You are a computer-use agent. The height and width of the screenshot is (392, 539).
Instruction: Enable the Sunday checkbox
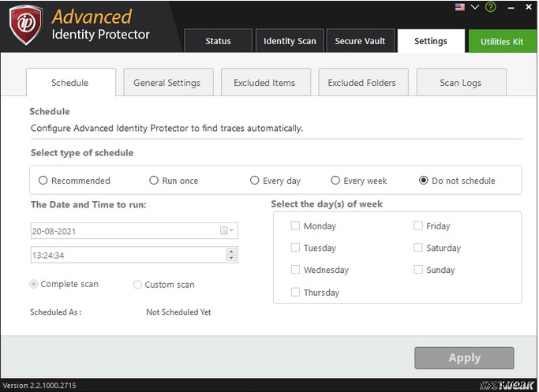point(418,269)
